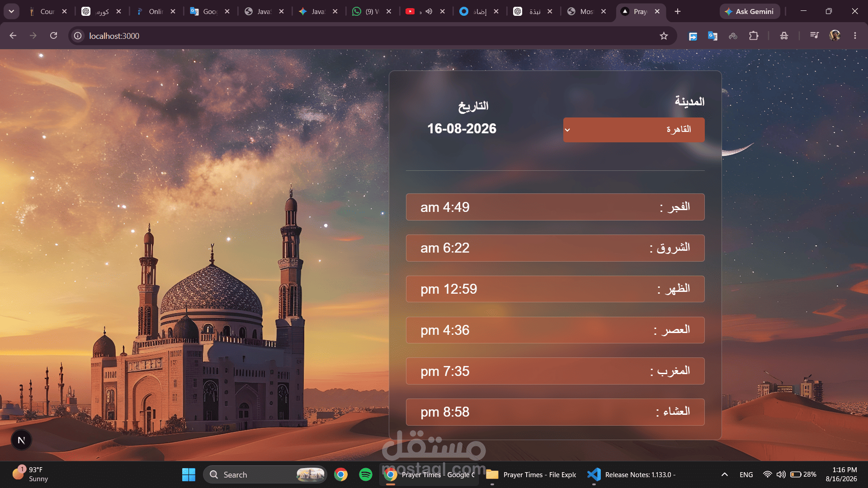Open the Wi-Fi network icon
Viewport: 868px width, 488px height.
tap(767, 474)
